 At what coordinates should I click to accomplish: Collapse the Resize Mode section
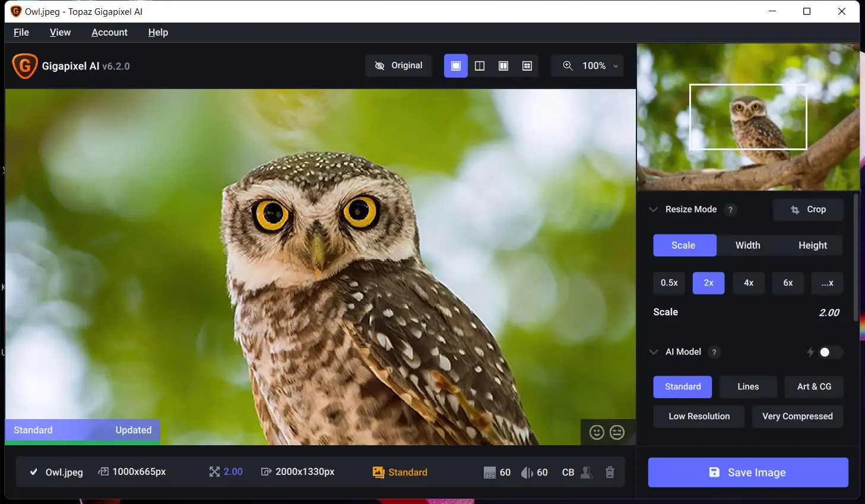click(653, 210)
